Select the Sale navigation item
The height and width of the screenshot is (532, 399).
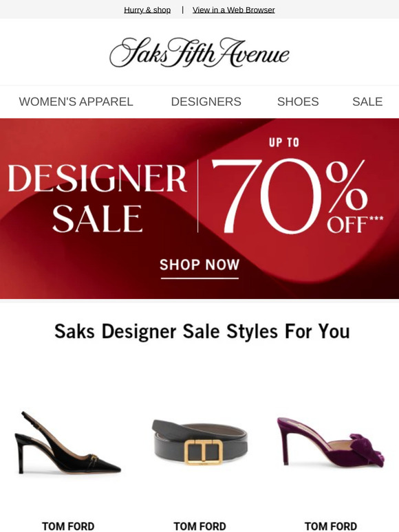pos(367,102)
